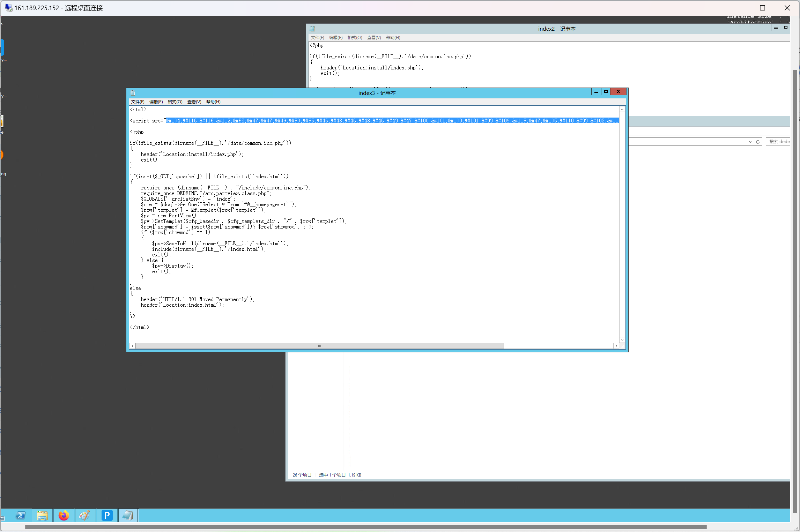The width and height of the screenshot is (800, 532).
Task: Open PowerShell from the taskbar
Action: point(21,515)
